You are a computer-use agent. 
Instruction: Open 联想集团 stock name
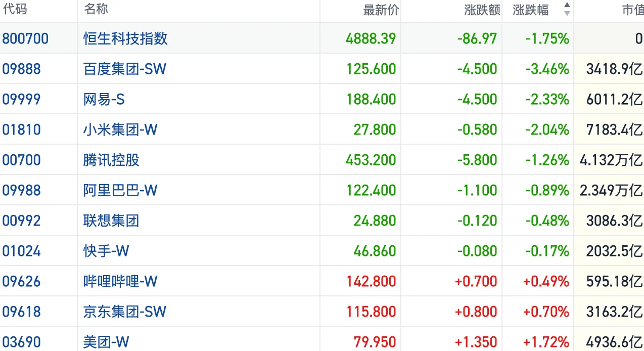[x=111, y=221]
